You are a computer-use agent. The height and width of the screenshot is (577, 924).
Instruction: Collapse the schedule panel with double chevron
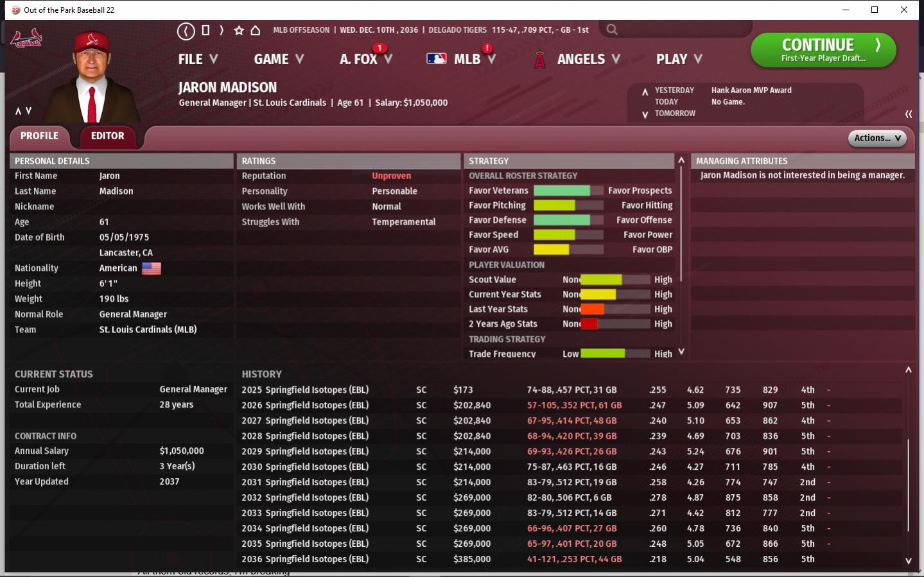909,114
